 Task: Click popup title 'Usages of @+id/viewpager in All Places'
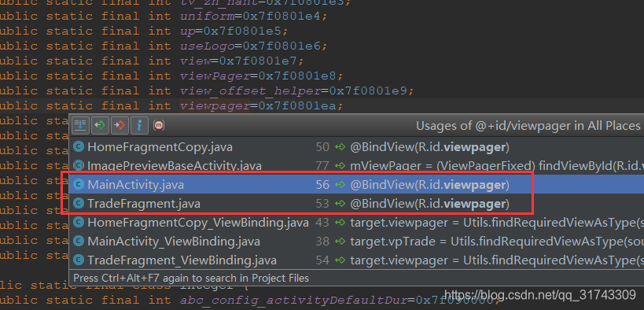[528, 125]
